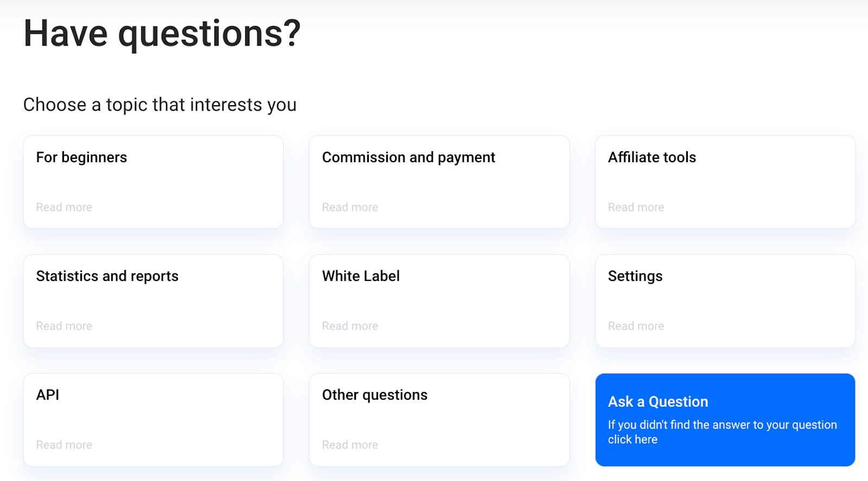
Task: Click Read more under Settings
Action: tap(636, 326)
